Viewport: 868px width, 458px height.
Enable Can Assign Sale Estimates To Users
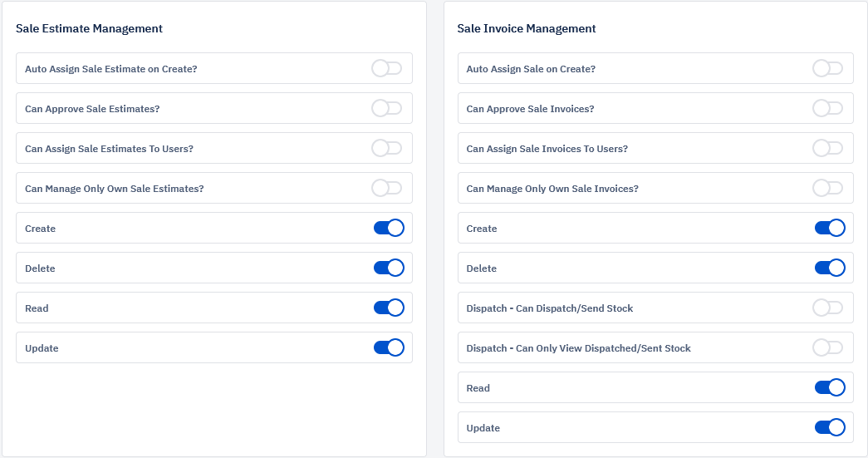(x=386, y=148)
